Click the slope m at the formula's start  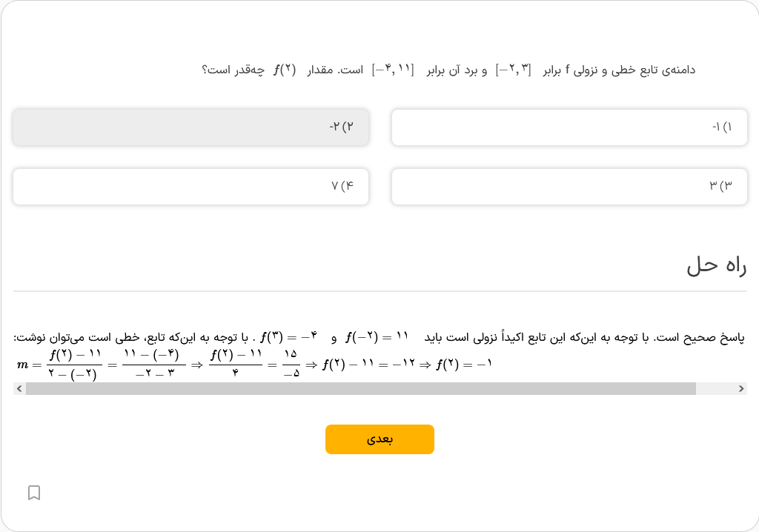click(23, 365)
